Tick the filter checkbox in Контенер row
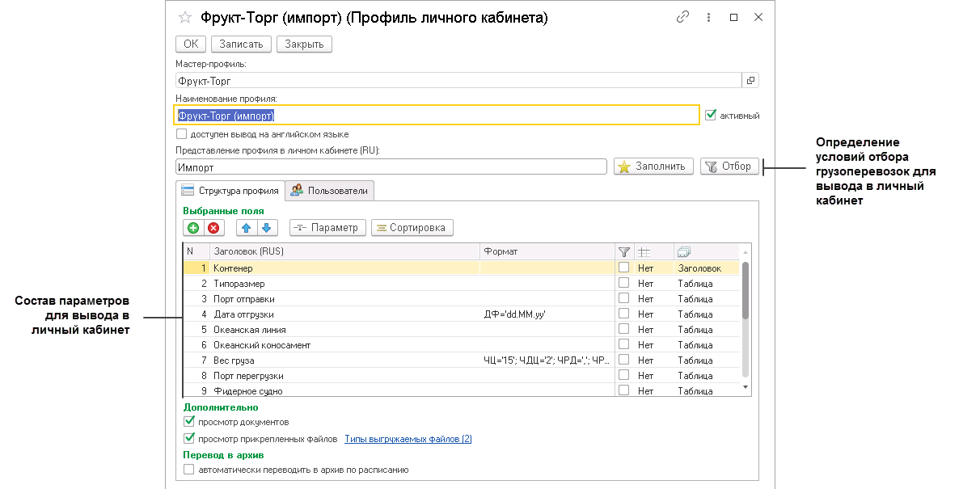Viewport: 980px width, 489px height. pyautogui.click(x=624, y=268)
